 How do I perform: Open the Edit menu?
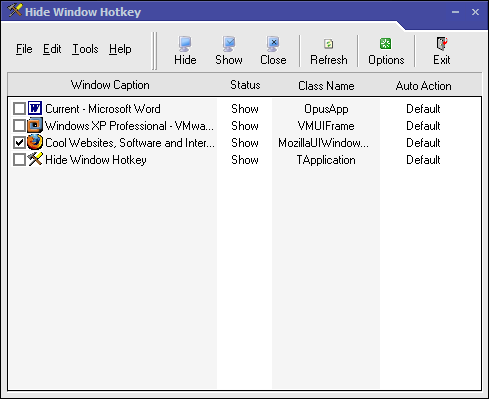[52, 49]
